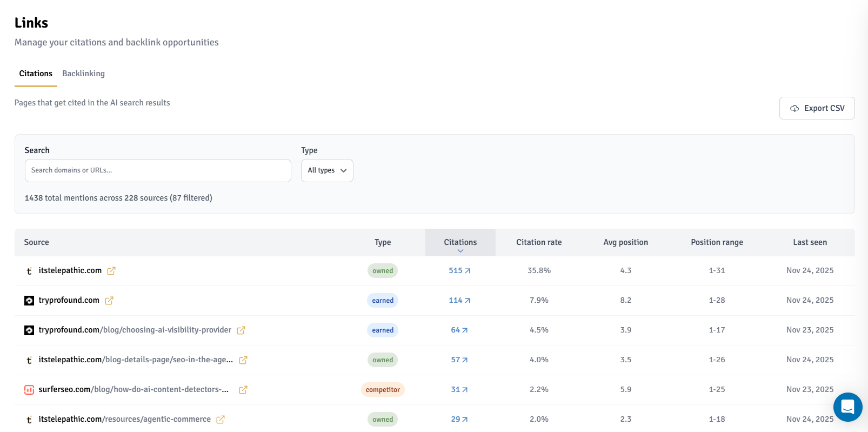868x432 pixels.
Task: Click the surferseo.com favicon
Action: click(29, 390)
